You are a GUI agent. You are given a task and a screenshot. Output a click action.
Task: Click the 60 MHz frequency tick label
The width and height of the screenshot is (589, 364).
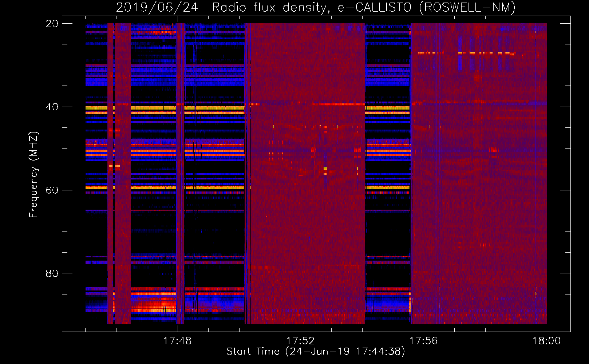click(52, 190)
